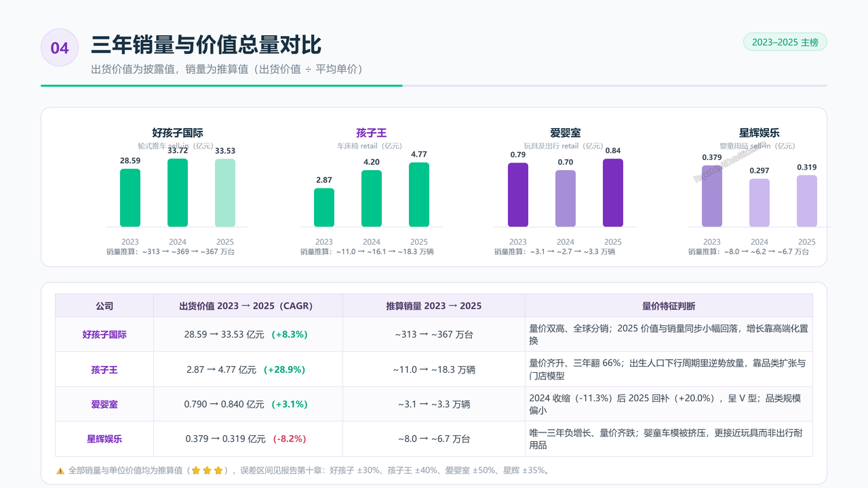Click the 孩子王 chart title
The image size is (868, 488).
click(x=372, y=133)
